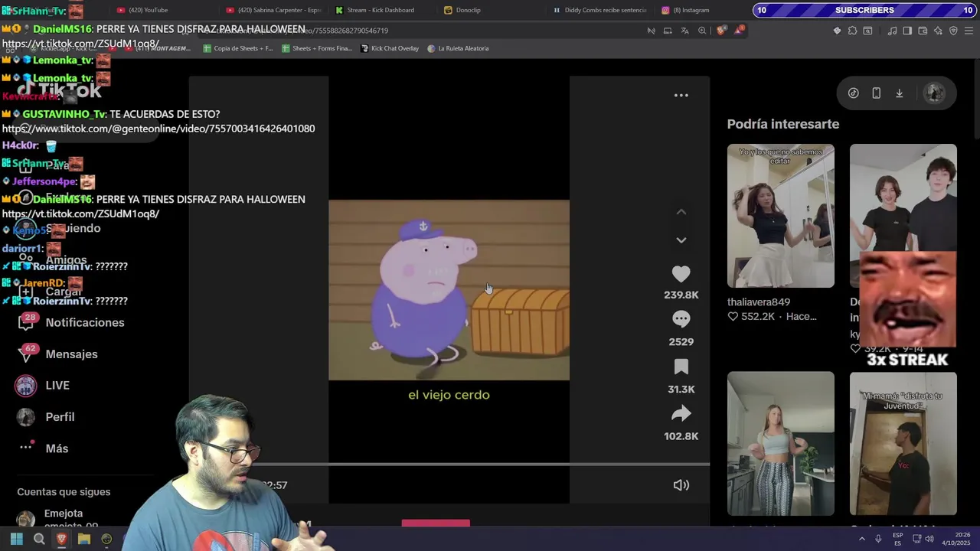Open Perfil in TikTok sidebar
The width and height of the screenshot is (980, 551).
coord(60,416)
